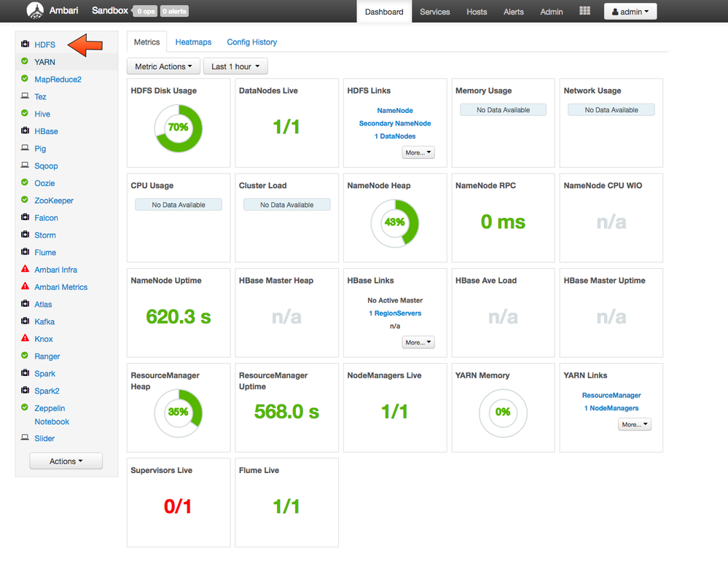
Task: Open the Alerts page
Action: tap(514, 12)
